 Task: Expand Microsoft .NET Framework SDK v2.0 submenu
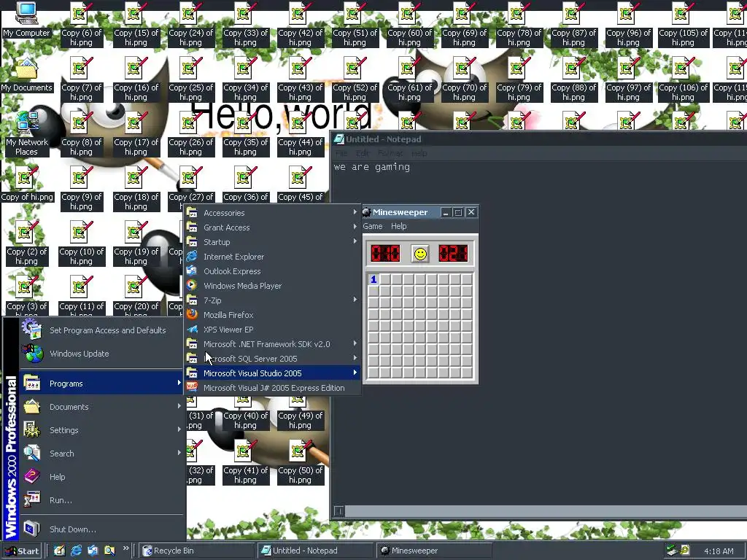tap(272, 344)
